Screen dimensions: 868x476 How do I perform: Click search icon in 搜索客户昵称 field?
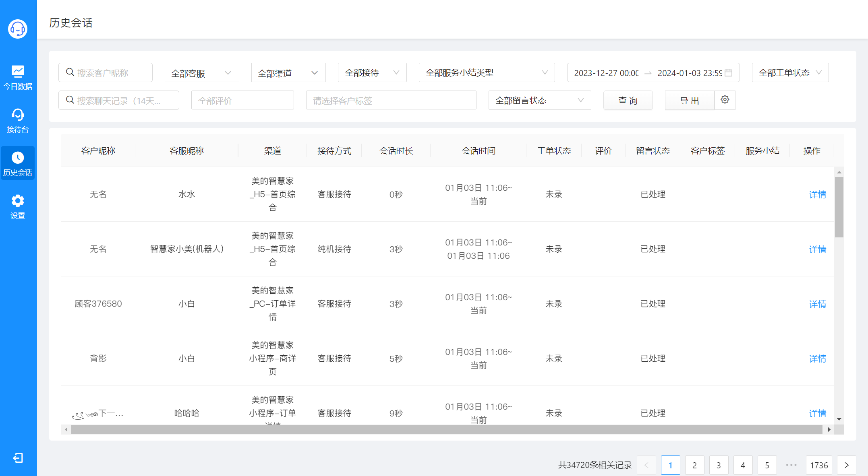click(x=70, y=72)
